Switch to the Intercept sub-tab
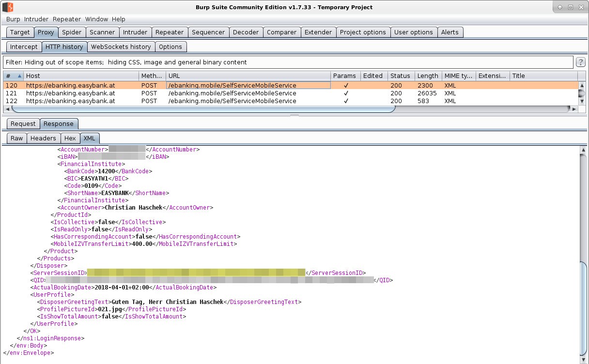This screenshot has width=589, height=364. pyautogui.click(x=24, y=47)
